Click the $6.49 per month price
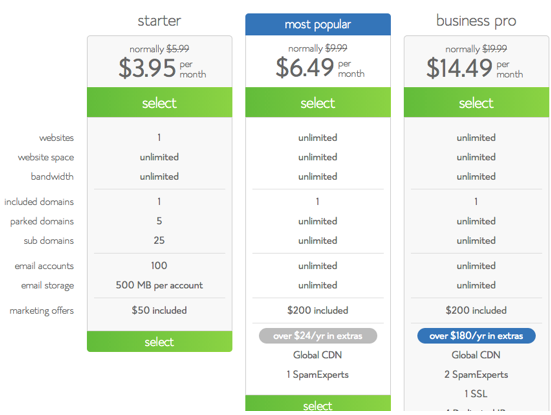This screenshot has height=415, width=551. pos(320,67)
